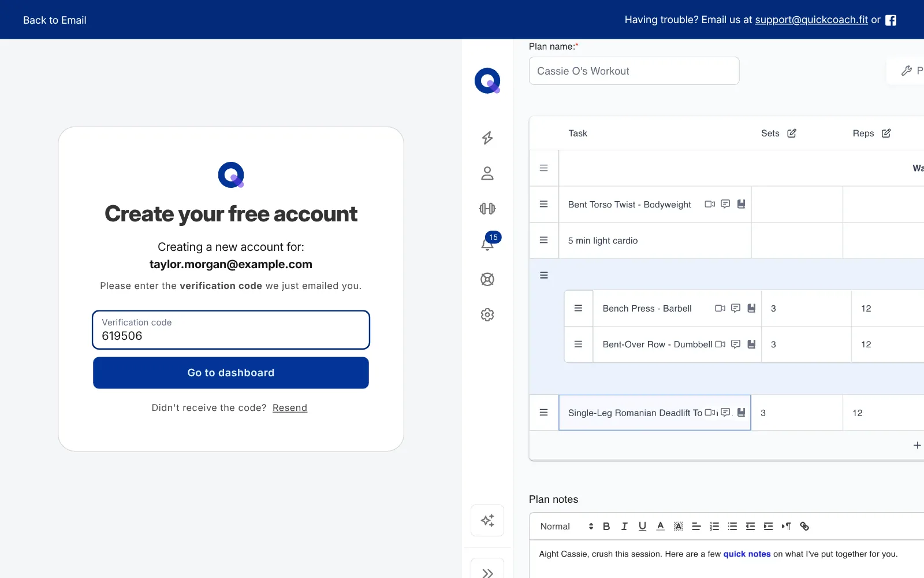
Task: Select the 5 min light cardio task cell
Action: click(655, 240)
